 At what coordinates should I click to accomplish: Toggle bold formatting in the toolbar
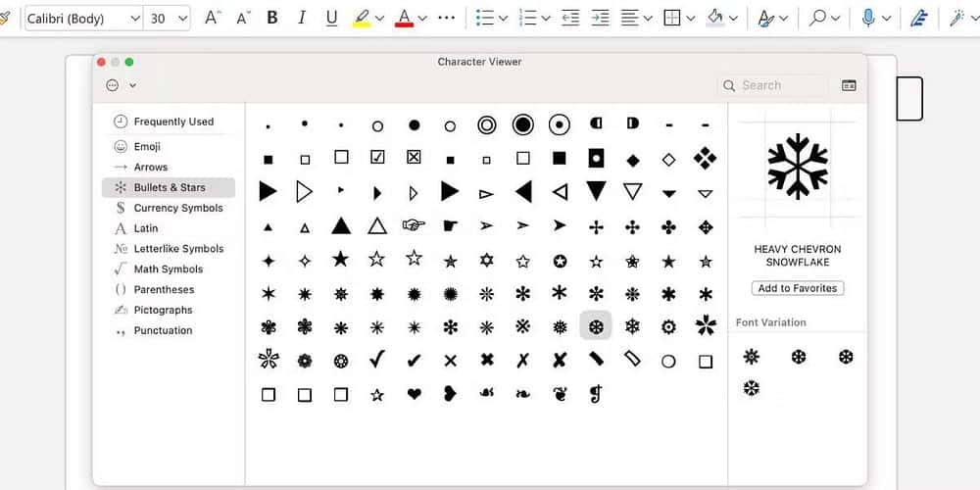(x=272, y=18)
